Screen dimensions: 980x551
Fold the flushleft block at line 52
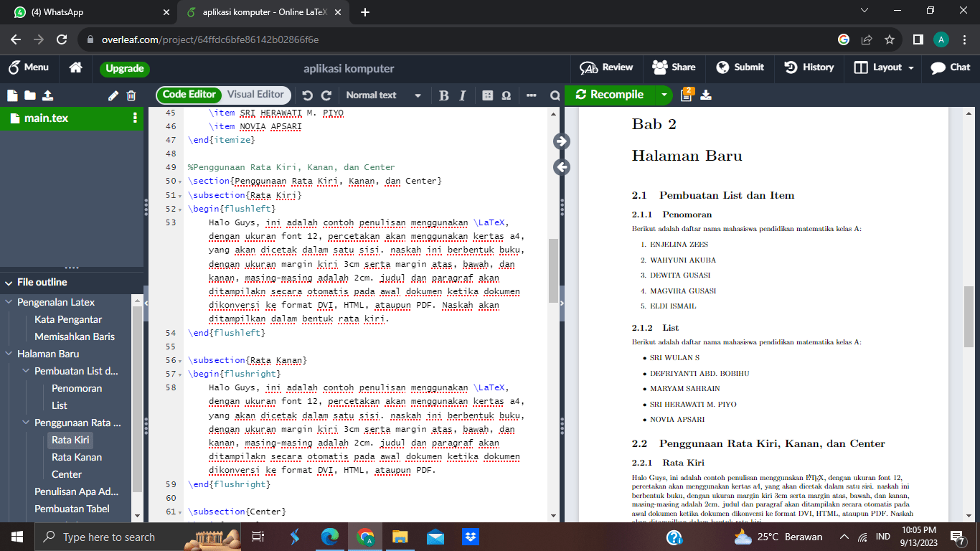click(x=180, y=209)
